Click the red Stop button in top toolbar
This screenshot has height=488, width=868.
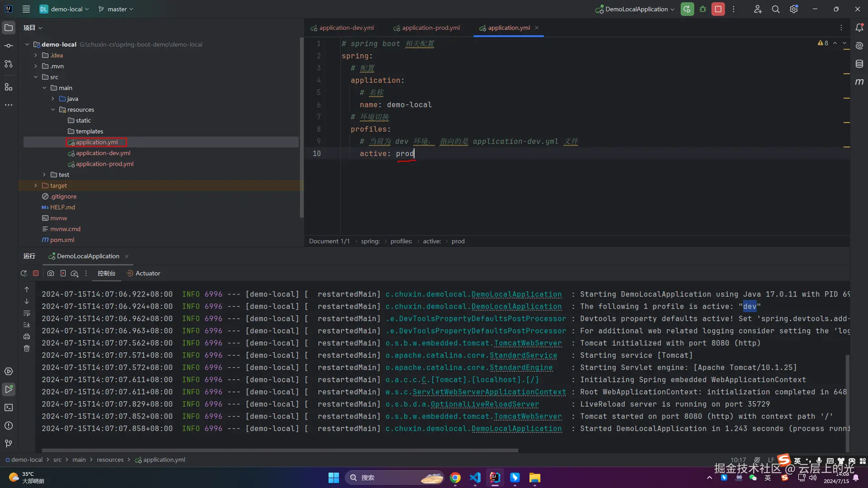(x=718, y=9)
